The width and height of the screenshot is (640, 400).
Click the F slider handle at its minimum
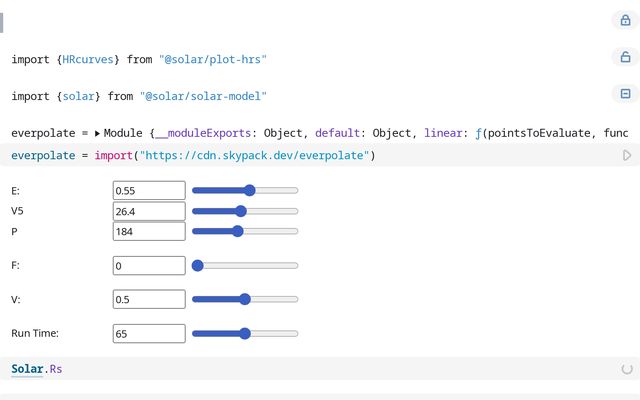point(198,266)
